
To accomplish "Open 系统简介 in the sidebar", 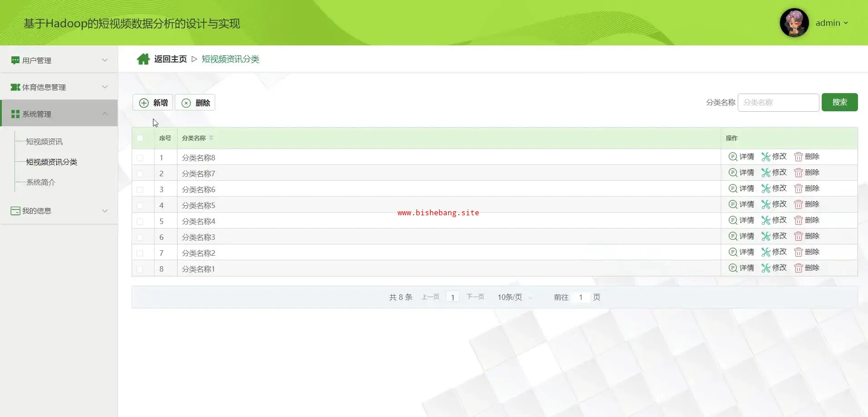I will click(x=41, y=183).
